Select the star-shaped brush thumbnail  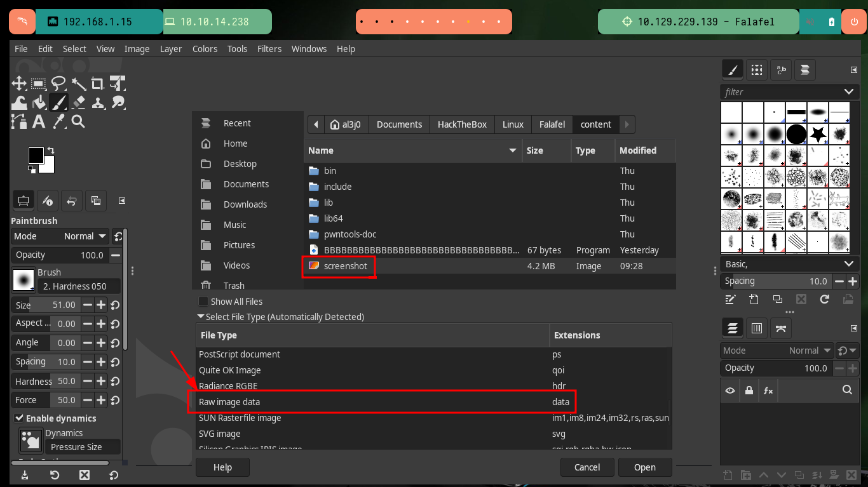tap(818, 134)
